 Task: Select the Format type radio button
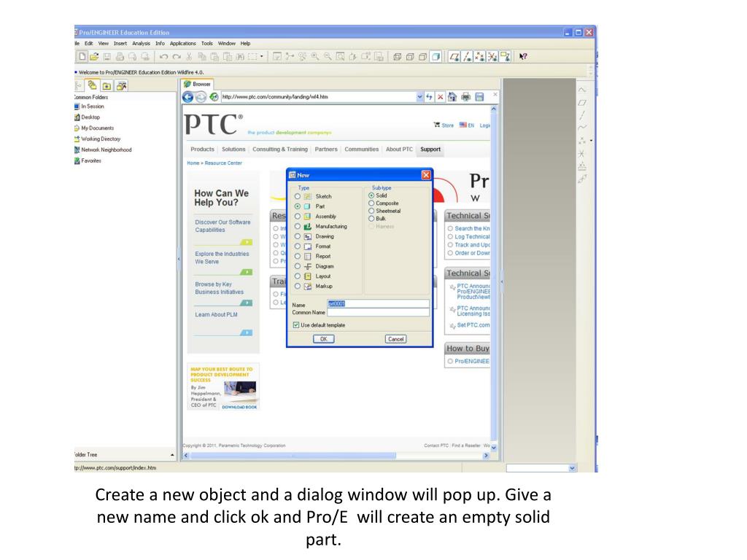tap(298, 246)
